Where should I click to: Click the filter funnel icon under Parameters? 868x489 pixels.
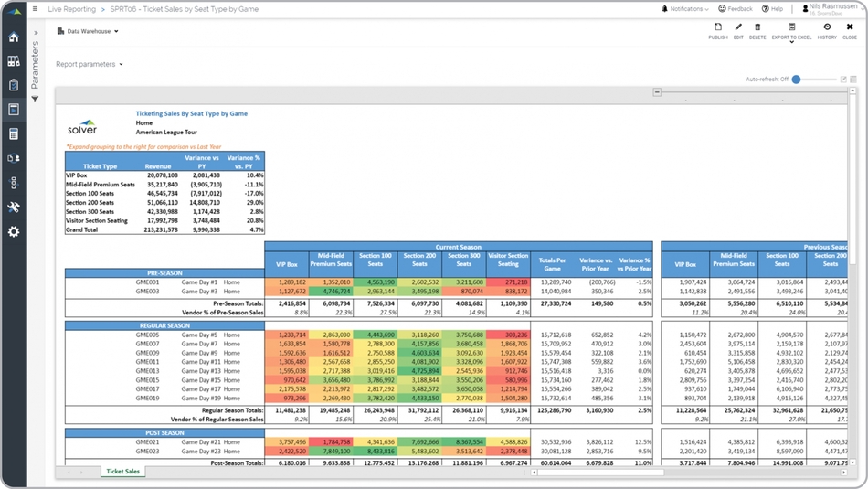36,99
